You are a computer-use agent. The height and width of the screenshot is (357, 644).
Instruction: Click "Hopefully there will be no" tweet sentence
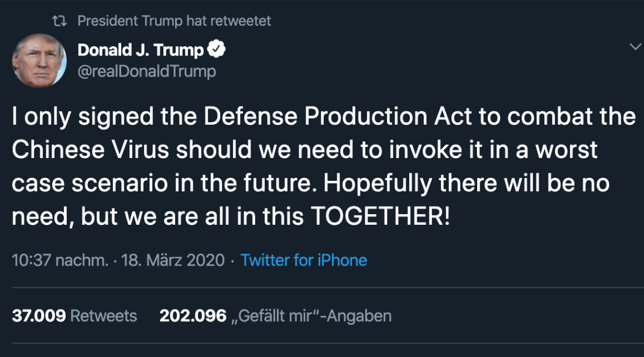(466, 184)
